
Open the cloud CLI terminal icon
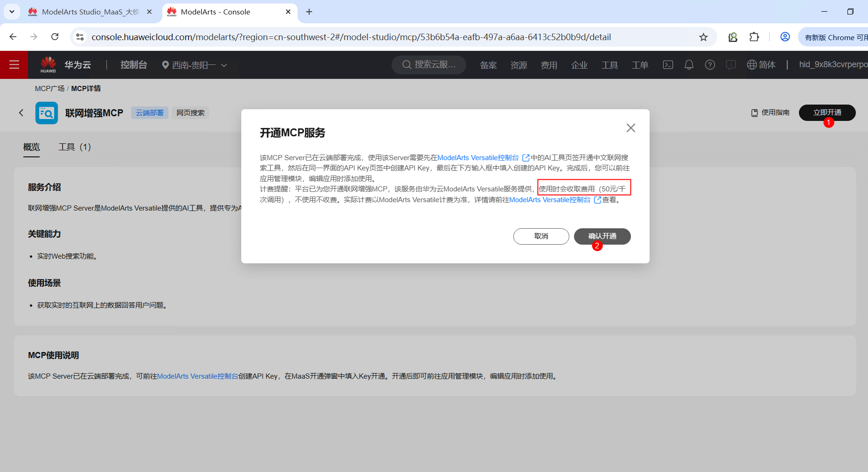pyautogui.click(x=667, y=65)
